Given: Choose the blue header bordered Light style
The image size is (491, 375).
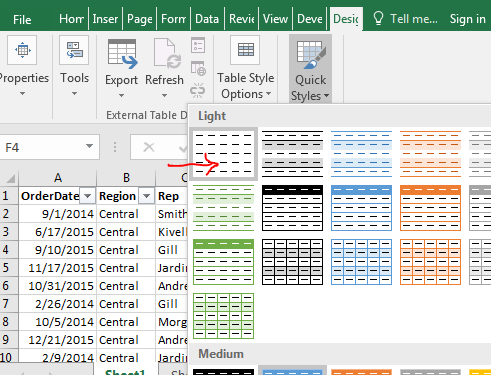Looking at the screenshot, I should click(x=361, y=208).
